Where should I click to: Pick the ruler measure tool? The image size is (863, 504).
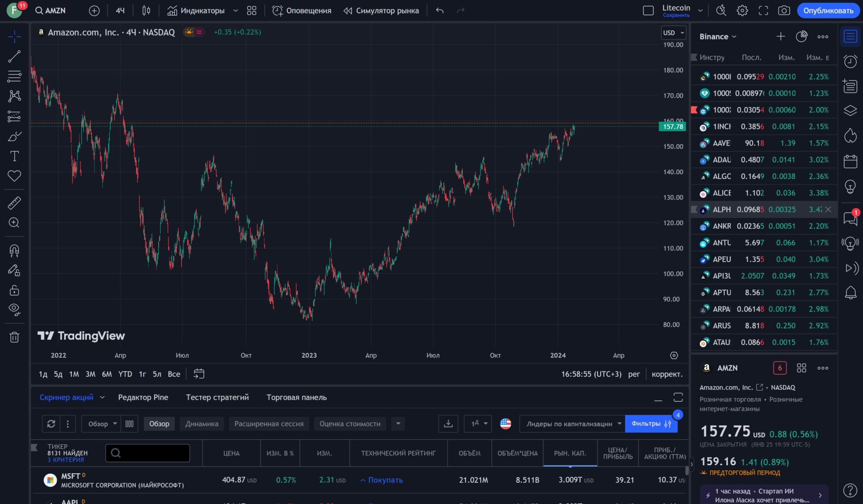click(x=14, y=203)
